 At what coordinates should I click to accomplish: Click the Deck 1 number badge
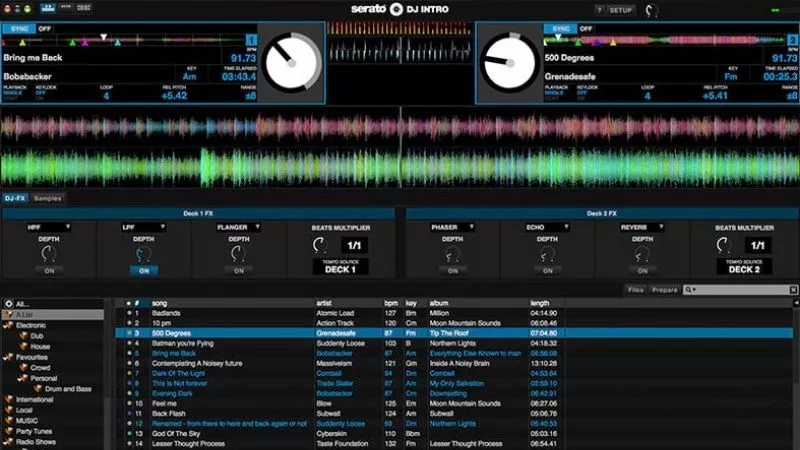252,40
